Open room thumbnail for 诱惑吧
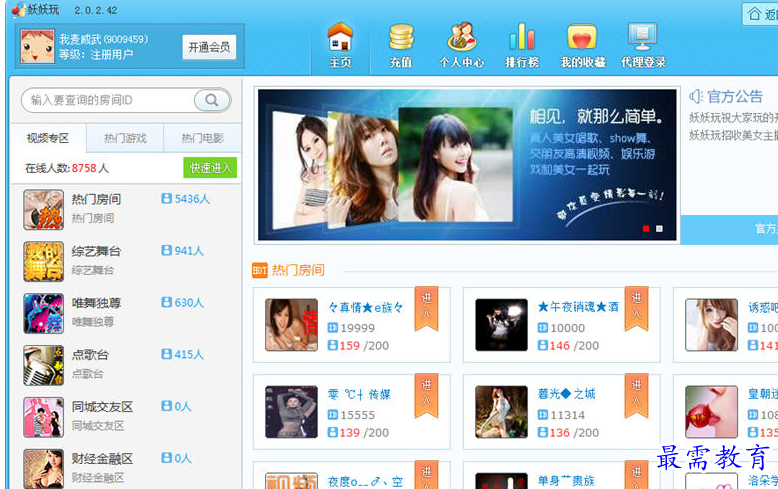 click(x=712, y=325)
